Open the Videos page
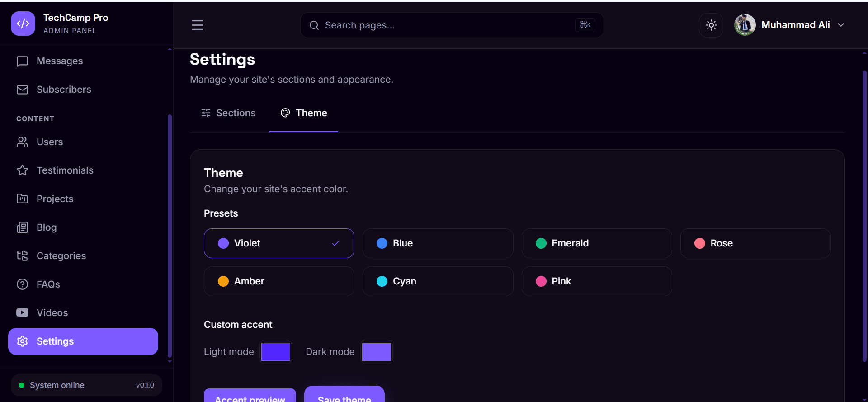The image size is (868, 402). pos(83,313)
